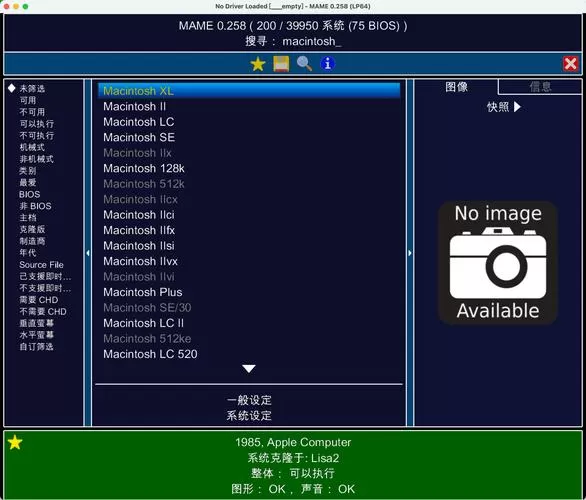The height and width of the screenshot is (500, 586).
Task: Select the BIOS filter option
Action: pos(30,194)
